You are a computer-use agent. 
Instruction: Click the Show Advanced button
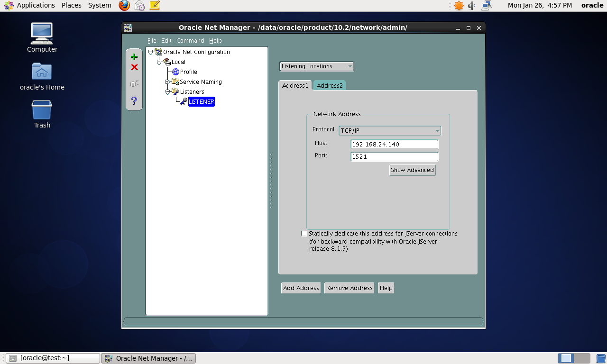pos(412,170)
